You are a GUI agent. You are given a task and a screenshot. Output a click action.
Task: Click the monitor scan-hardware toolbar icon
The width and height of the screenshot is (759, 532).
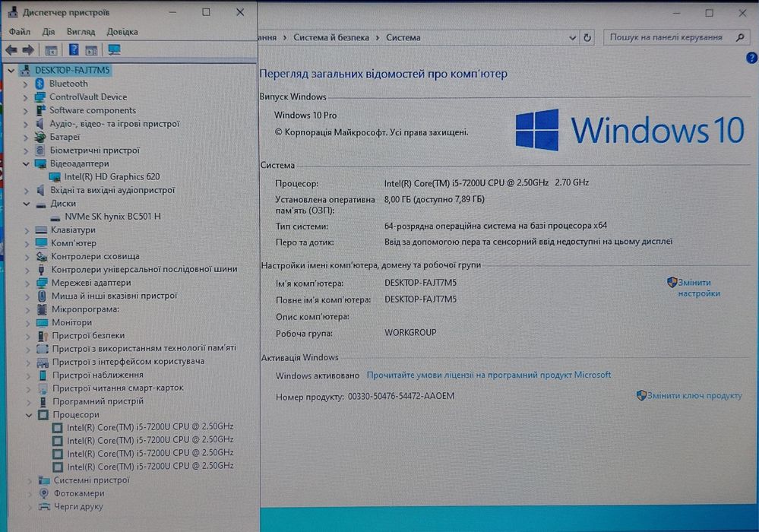pyautogui.click(x=114, y=50)
